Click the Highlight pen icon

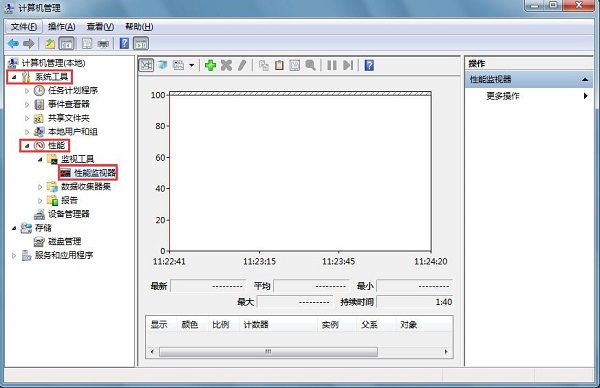[242, 65]
